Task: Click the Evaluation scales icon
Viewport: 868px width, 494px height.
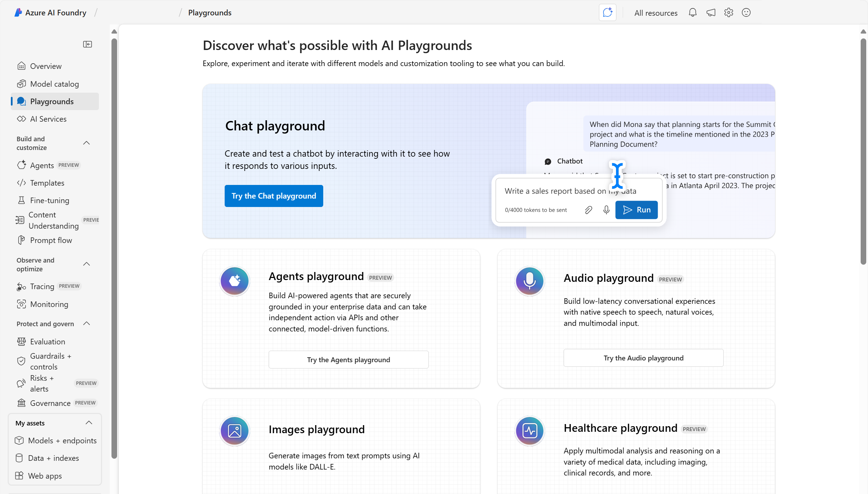Action: (x=21, y=341)
